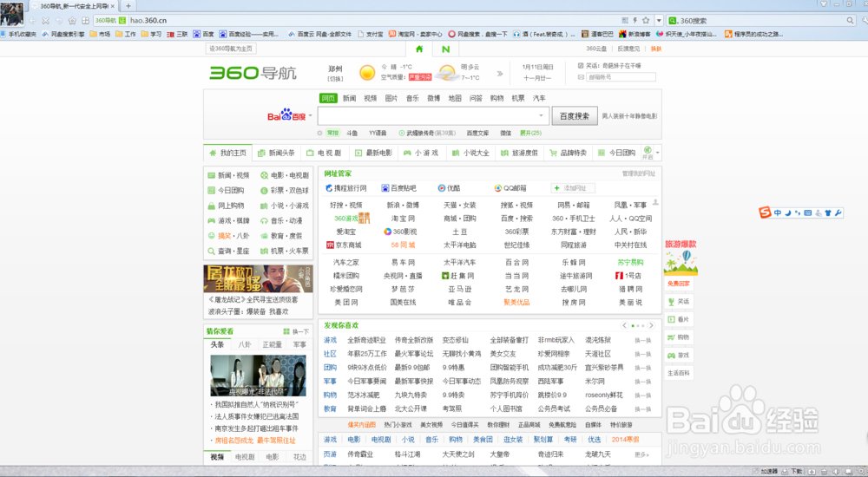868x477 pixels.
Task: Toggle Sogou punctuation mode icon
Action: [798, 212]
